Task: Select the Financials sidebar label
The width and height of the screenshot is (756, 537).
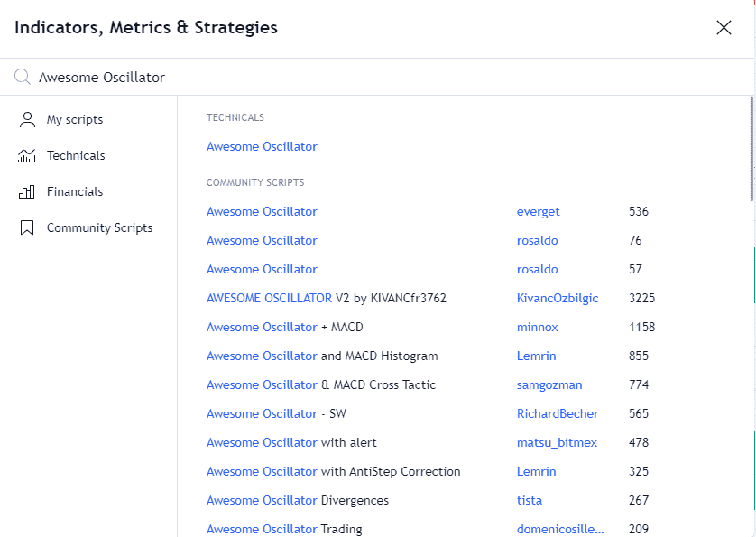Action: pyautogui.click(x=75, y=191)
